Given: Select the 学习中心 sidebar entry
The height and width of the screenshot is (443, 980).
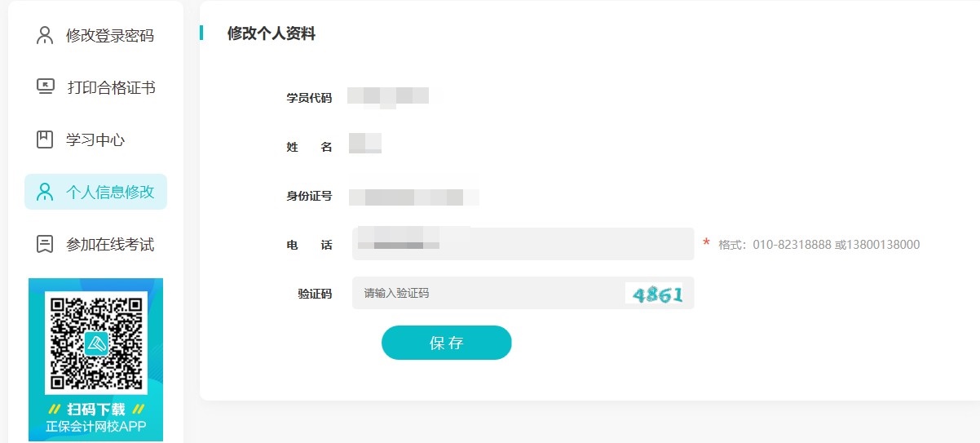Looking at the screenshot, I should point(95,140).
